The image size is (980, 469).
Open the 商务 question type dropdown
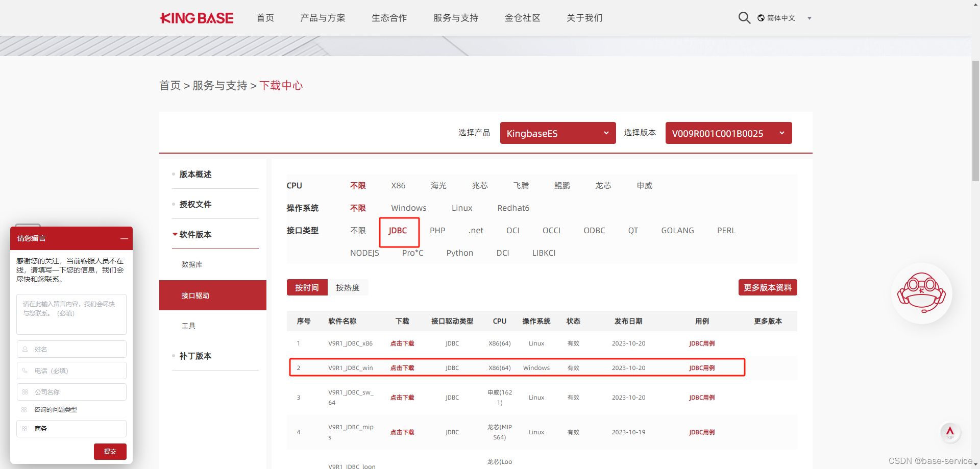point(71,429)
